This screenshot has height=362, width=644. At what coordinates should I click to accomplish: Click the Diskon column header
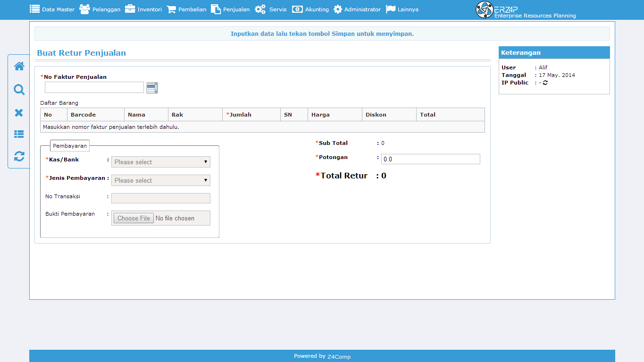(x=389, y=115)
